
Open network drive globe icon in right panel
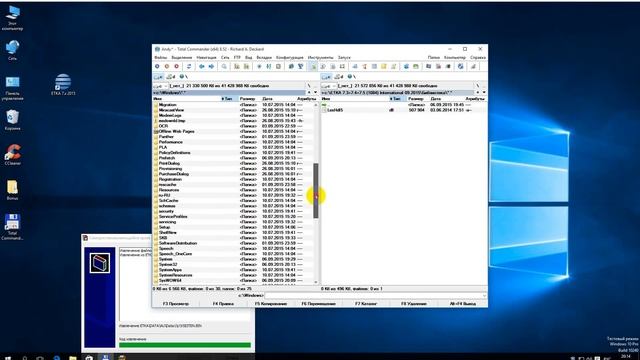coord(351,77)
